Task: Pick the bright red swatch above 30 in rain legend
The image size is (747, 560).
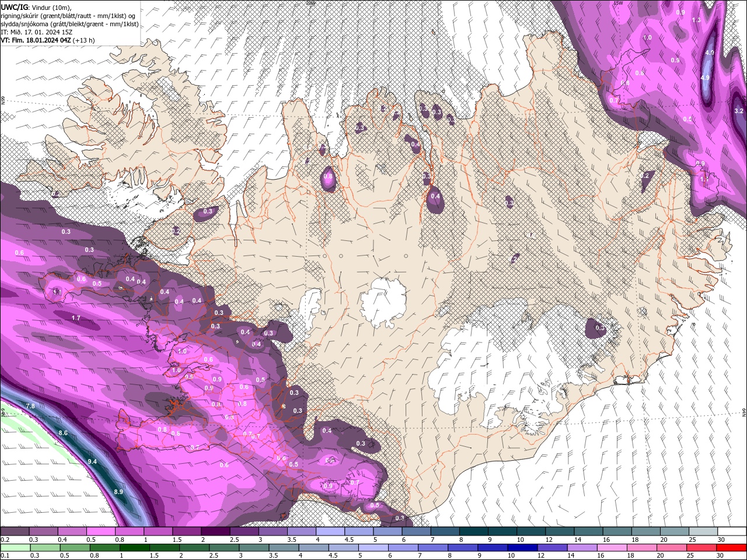Action: (732, 547)
